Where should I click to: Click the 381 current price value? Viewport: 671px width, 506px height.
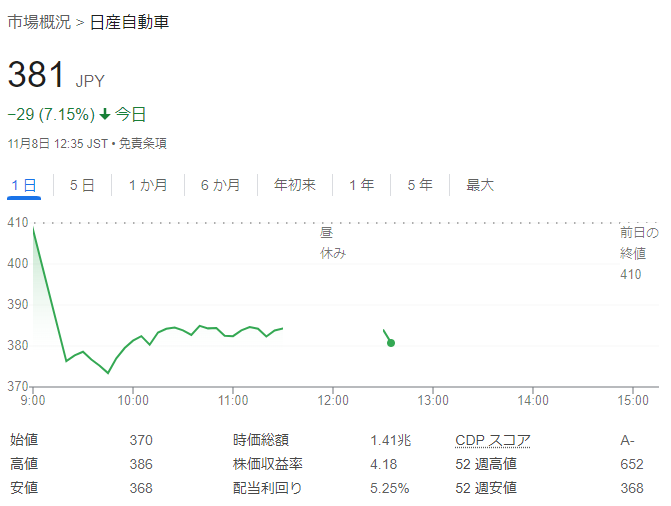pos(36,74)
